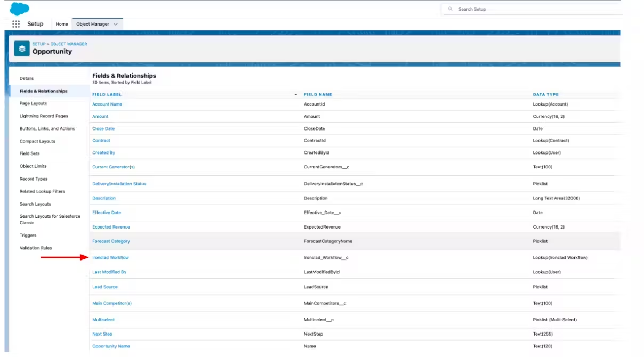Open the Forecast Category field

pos(111,241)
